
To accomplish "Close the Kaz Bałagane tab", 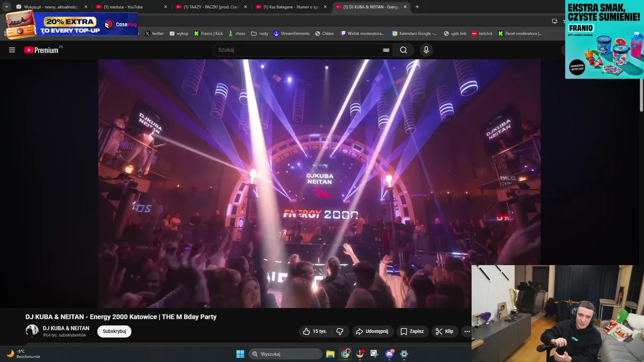I will [x=326, y=7].
